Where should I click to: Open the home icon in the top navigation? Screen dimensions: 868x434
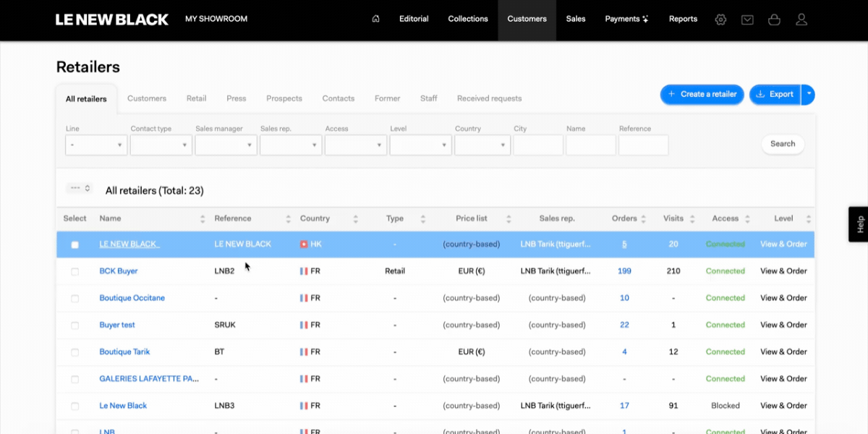[x=375, y=20]
